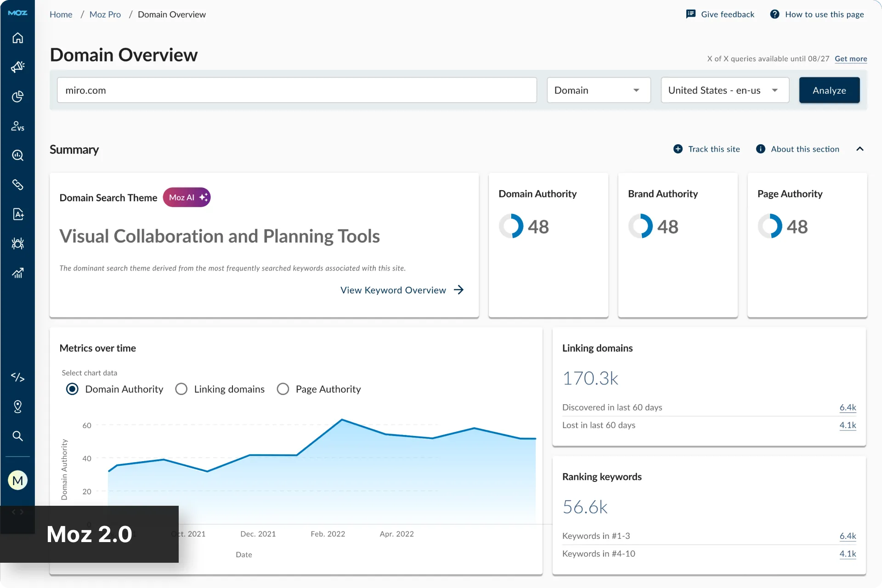882x588 pixels.
Task: Collapse the Summary section chevron
Action: pos(860,149)
